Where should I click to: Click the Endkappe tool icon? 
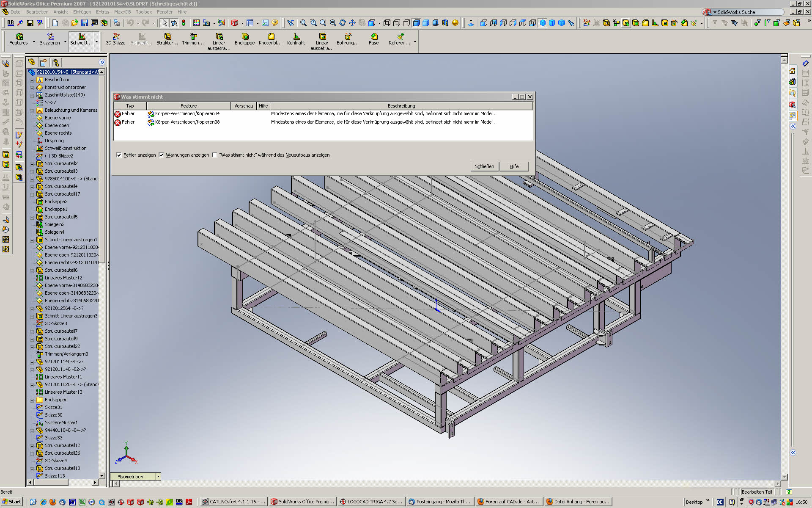coord(244,37)
